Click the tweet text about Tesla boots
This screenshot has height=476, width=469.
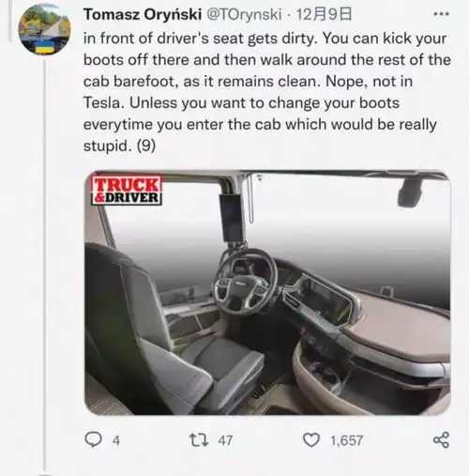click(x=265, y=92)
